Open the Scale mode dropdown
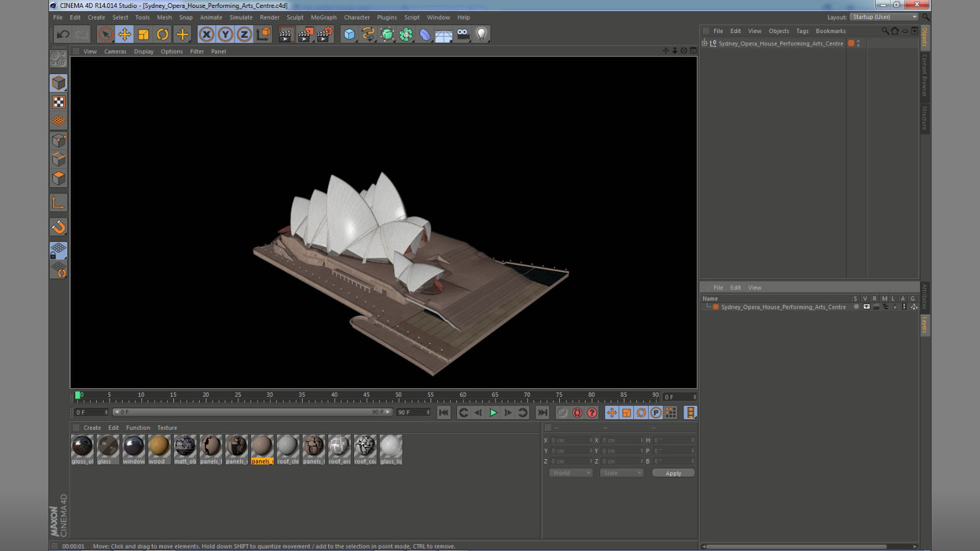 [622, 473]
